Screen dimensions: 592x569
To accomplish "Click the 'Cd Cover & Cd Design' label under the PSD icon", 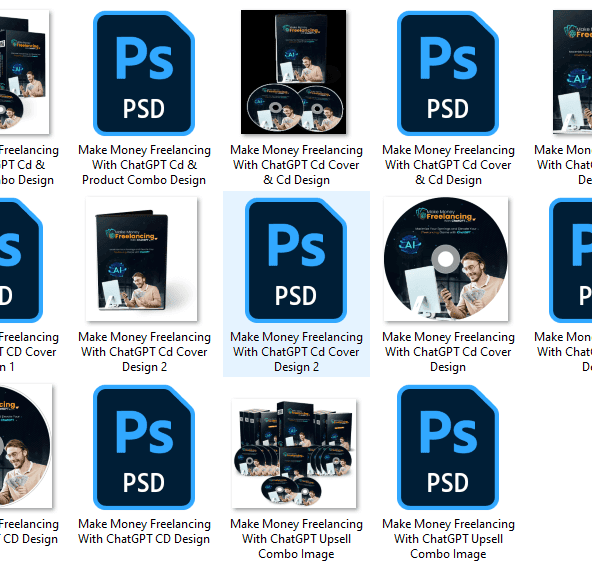I will click(448, 165).
